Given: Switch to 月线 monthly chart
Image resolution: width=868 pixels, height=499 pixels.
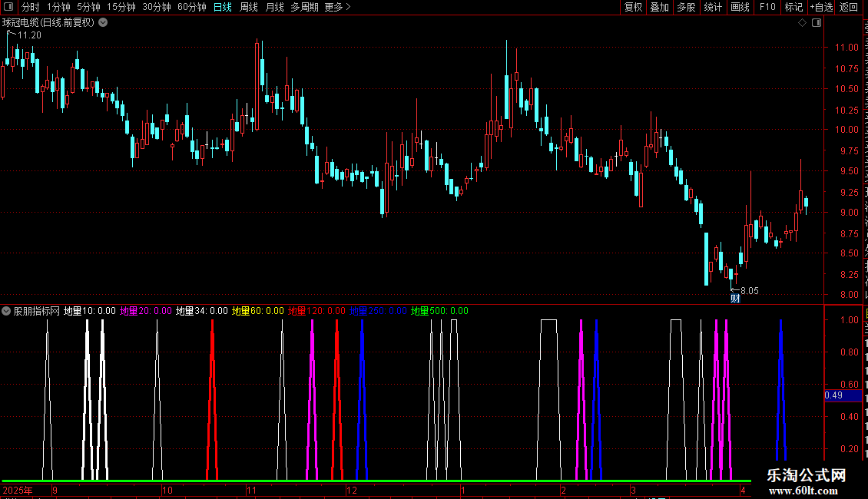Looking at the screenshot, I should [x=274, y=7].
